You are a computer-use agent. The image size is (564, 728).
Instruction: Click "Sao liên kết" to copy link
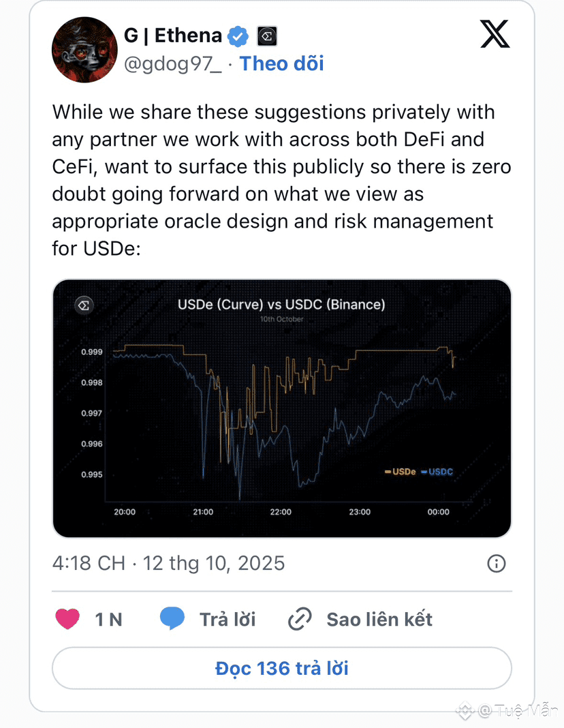379,619
